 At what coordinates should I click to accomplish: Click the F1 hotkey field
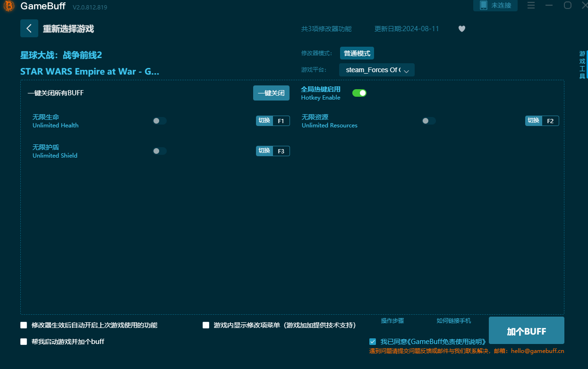pyautogui.click(x=281, y=121)
